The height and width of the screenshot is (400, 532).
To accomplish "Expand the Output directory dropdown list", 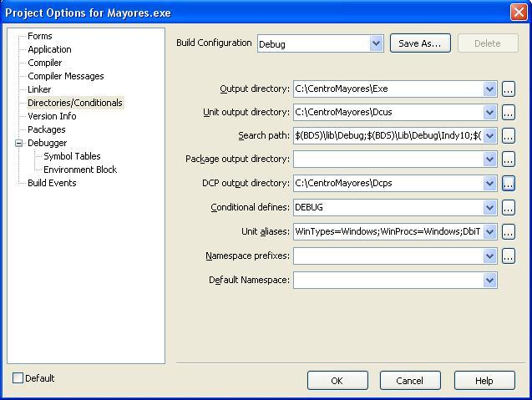I will (489, 89).
